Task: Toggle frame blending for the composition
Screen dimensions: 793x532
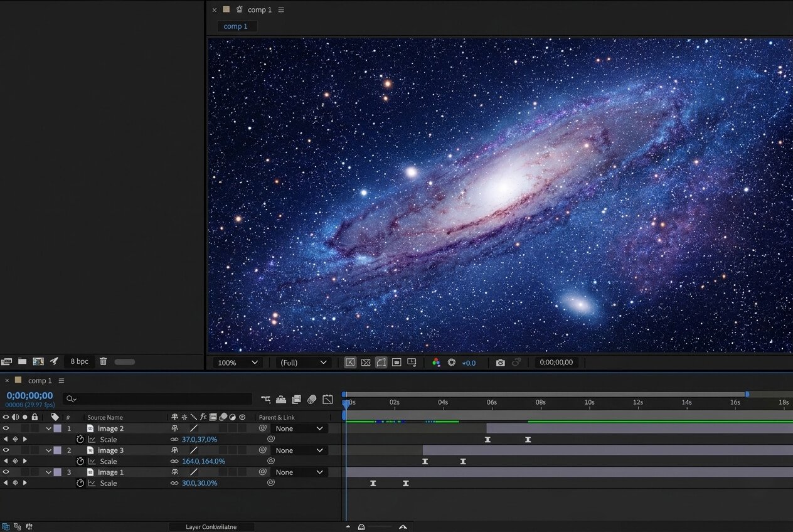Action: 295,399
